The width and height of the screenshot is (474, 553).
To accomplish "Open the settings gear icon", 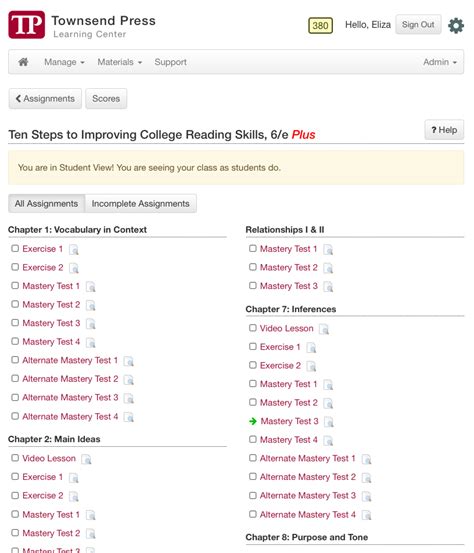I will [x=456, y=25].
